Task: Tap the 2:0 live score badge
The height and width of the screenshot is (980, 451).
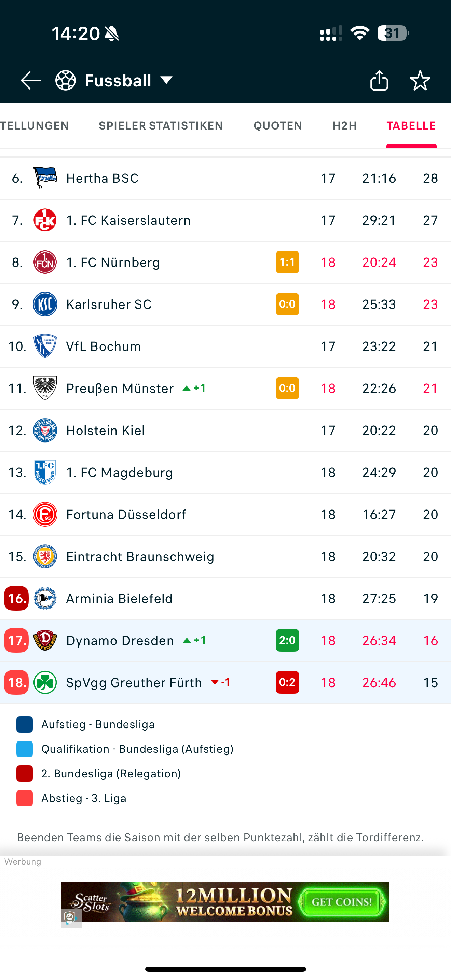Action: (287, 641)
